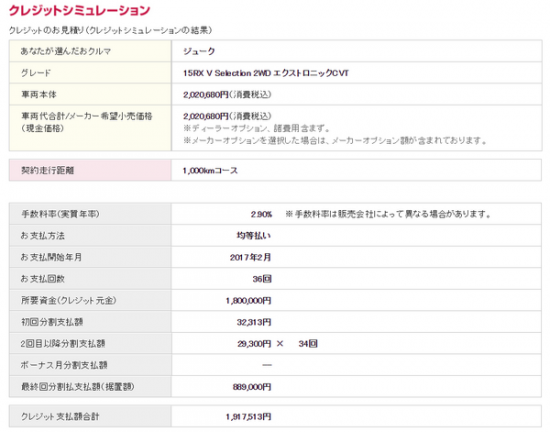Click the 1,800,000円 value
550x432 pixels.
coord(248,301)
